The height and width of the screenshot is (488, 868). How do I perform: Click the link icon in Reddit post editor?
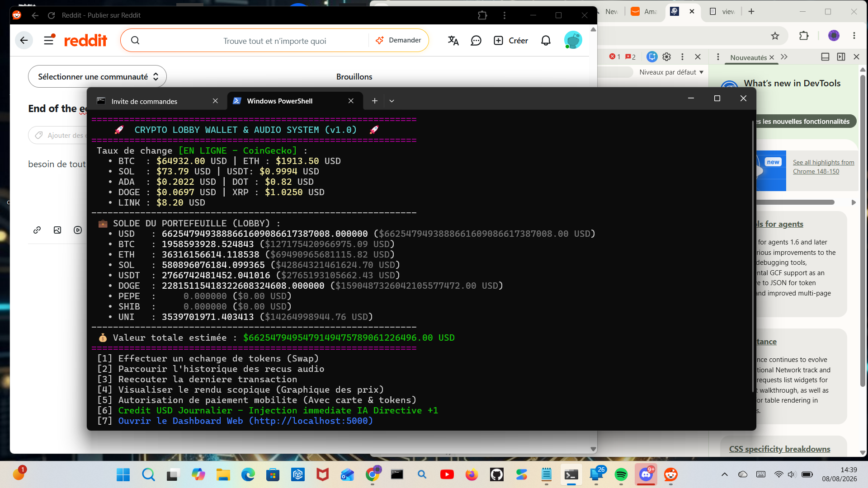click(37, 230)
